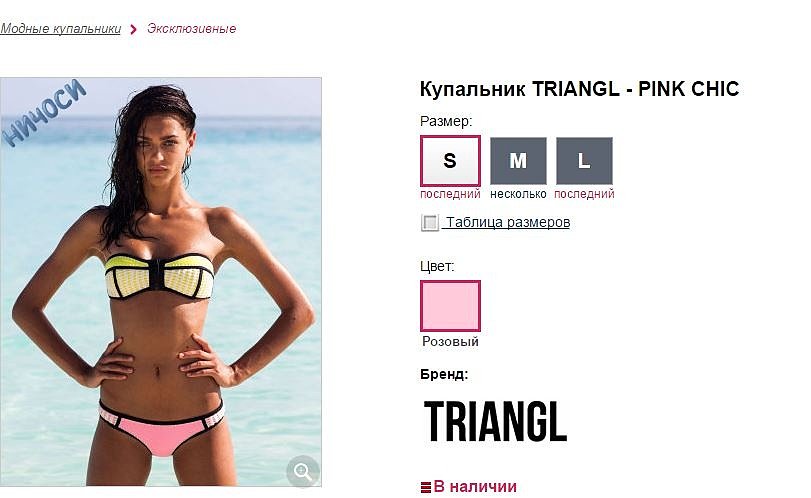
Task: Open the Эксклюзивные breadcrumb category
Action: tap(191, 28)
